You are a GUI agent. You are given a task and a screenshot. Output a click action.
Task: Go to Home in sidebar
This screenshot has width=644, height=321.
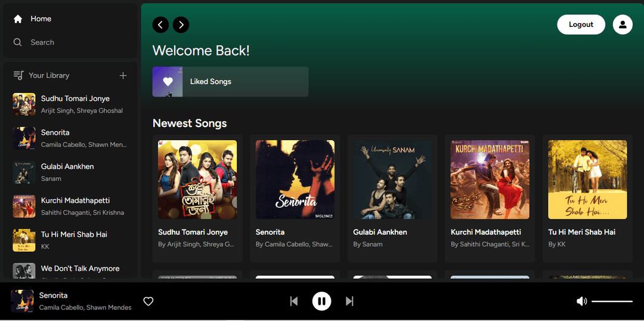pyautogui.click(x=32, y=19)
